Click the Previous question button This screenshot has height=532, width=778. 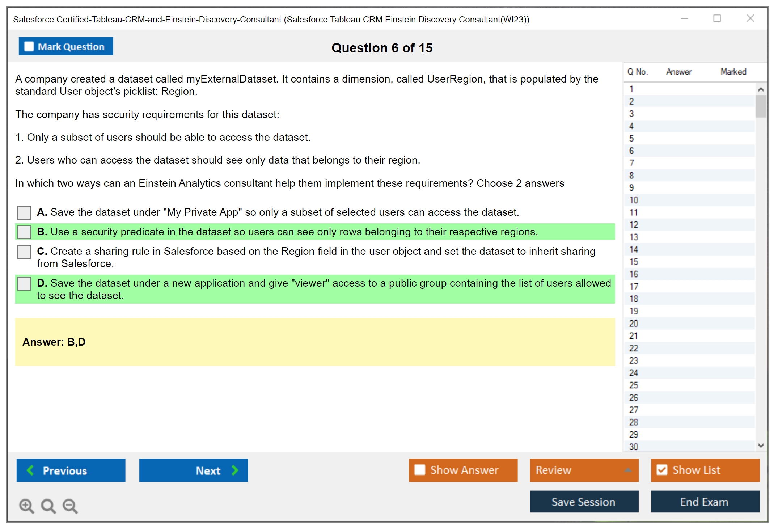click(71, 470)
